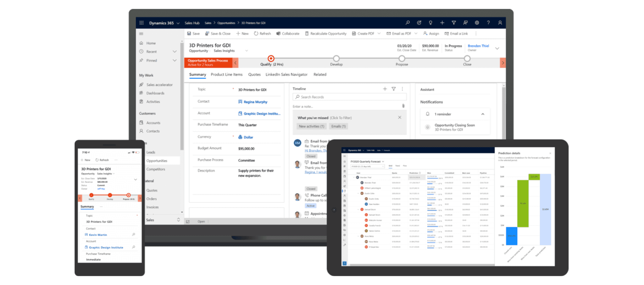Expand the Recent menu chevron
This screenshot has width=644, height=285.
tap(175, 52)
